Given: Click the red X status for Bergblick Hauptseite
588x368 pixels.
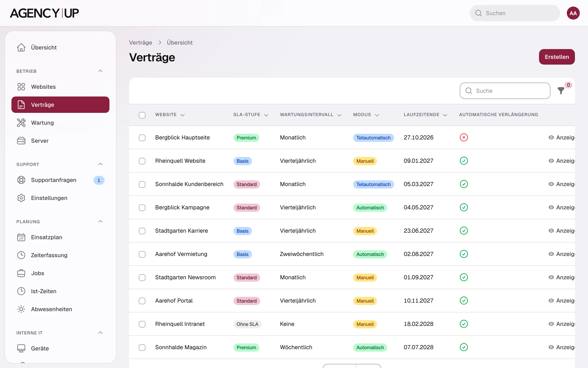Looking at the screenshot, I should pos(464,138).
